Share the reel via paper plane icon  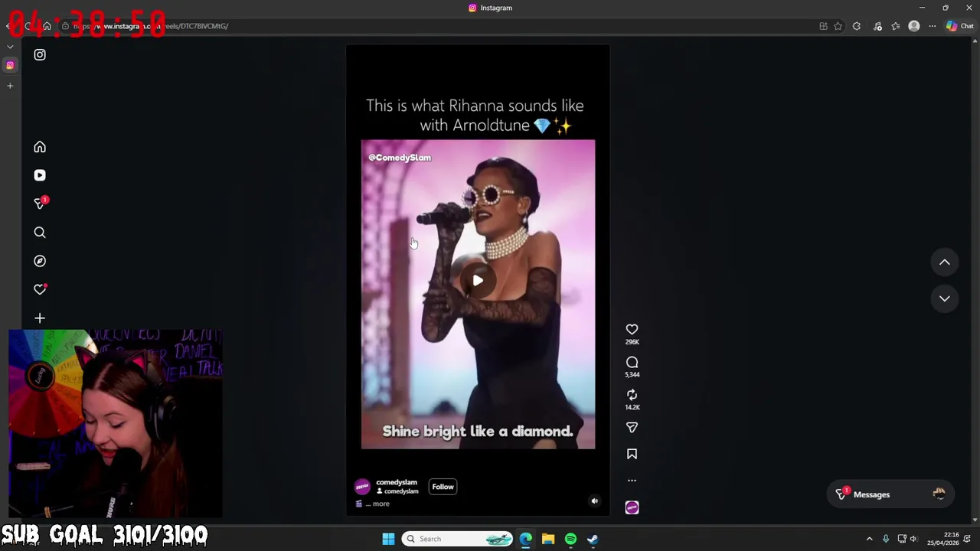(x=632, y=428)
